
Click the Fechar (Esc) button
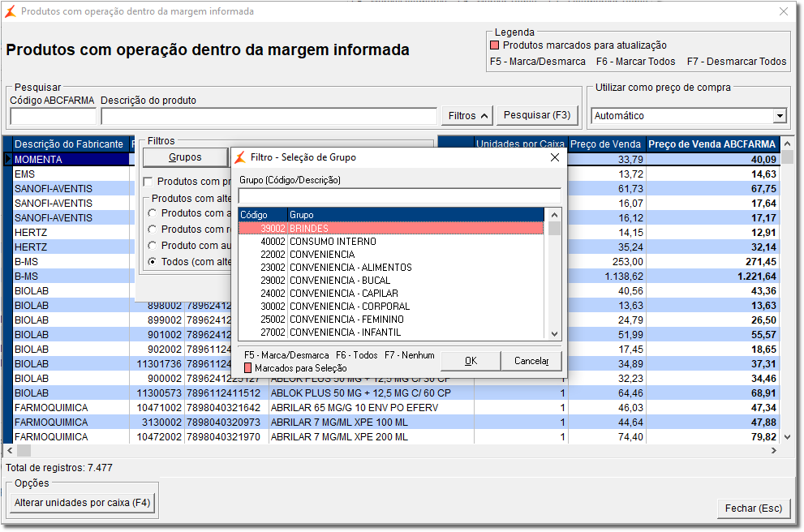point(753,508)
